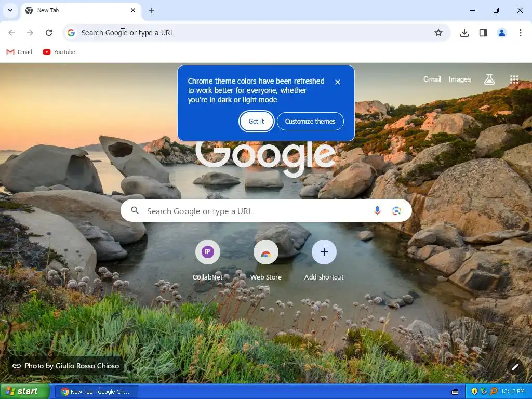Click the Got it button
The width and height of the screenshot is (532, 399).
coord(256,122)
